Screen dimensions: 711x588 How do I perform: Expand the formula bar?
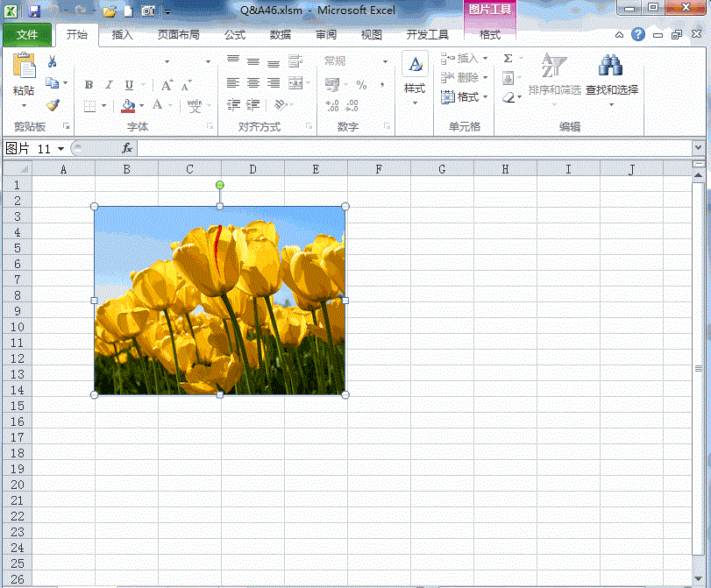(x=698, y=148)
